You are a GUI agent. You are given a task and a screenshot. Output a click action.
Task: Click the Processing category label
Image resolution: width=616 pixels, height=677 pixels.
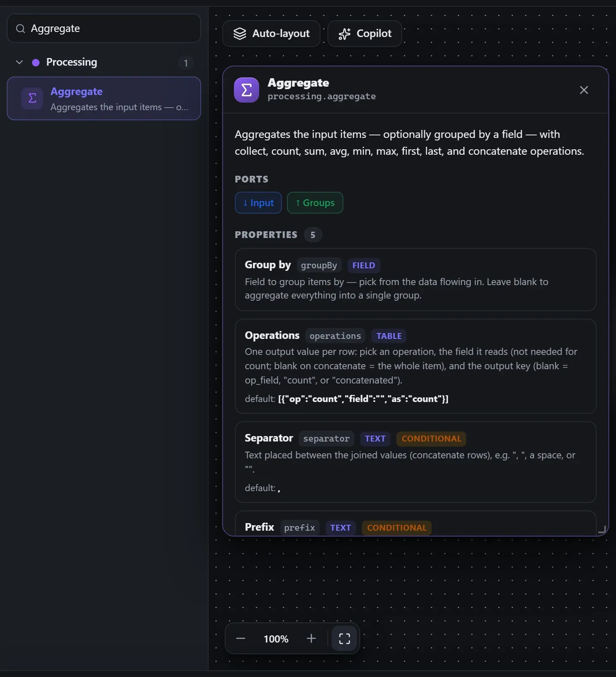point(72,62)
